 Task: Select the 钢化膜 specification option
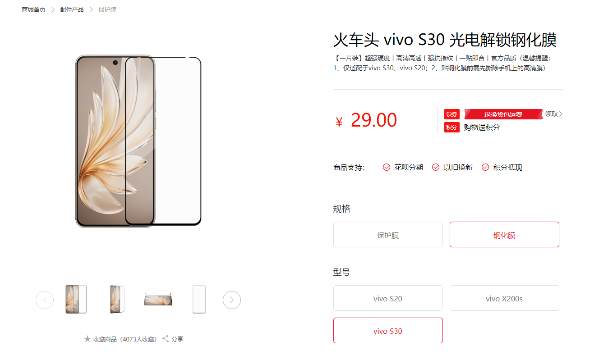(x=504, y=235)
